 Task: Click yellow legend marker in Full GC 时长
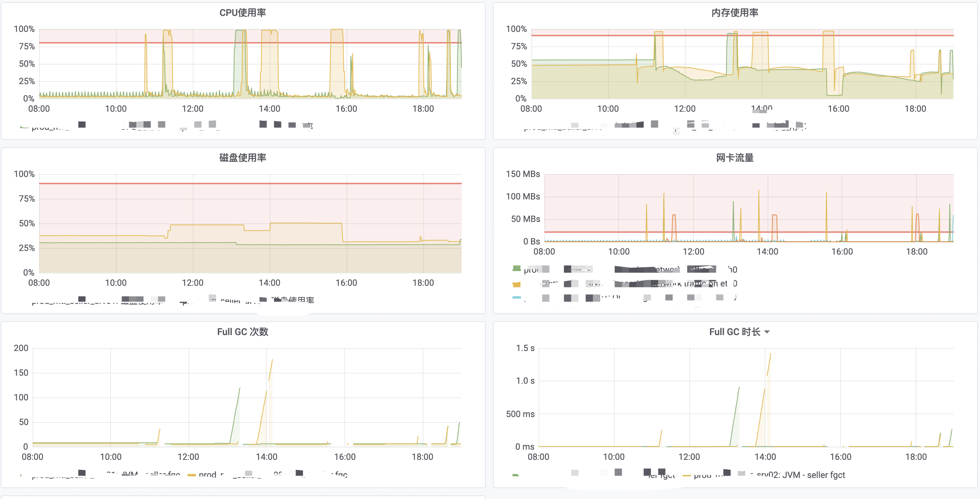point(686,475)
